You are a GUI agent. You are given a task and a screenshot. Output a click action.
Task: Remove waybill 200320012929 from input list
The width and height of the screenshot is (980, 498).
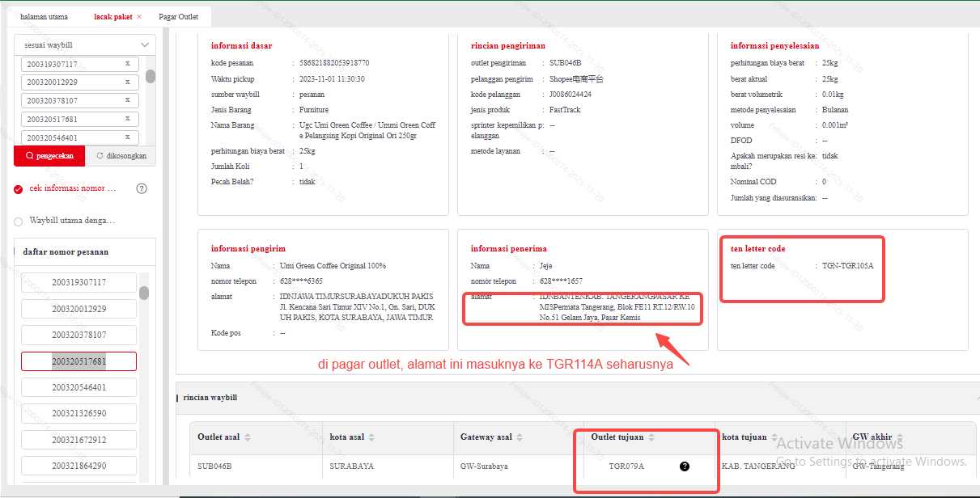point(127,82)
